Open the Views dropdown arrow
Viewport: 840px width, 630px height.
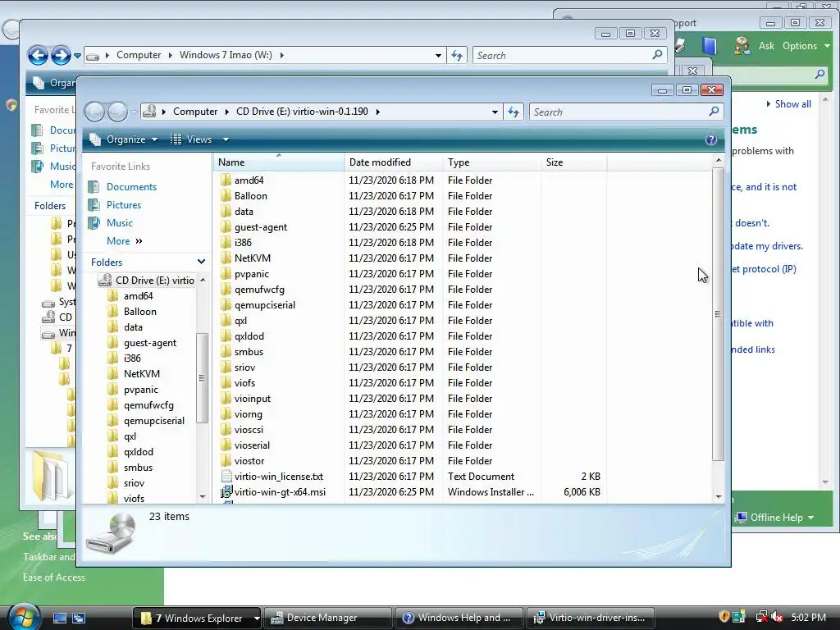(226, 139)
